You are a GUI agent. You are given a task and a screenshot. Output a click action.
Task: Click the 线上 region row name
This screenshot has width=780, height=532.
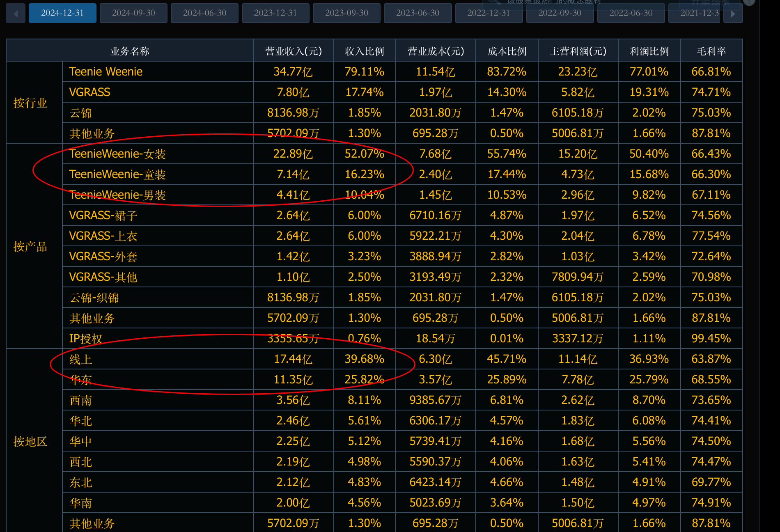[x=80, y=359]
